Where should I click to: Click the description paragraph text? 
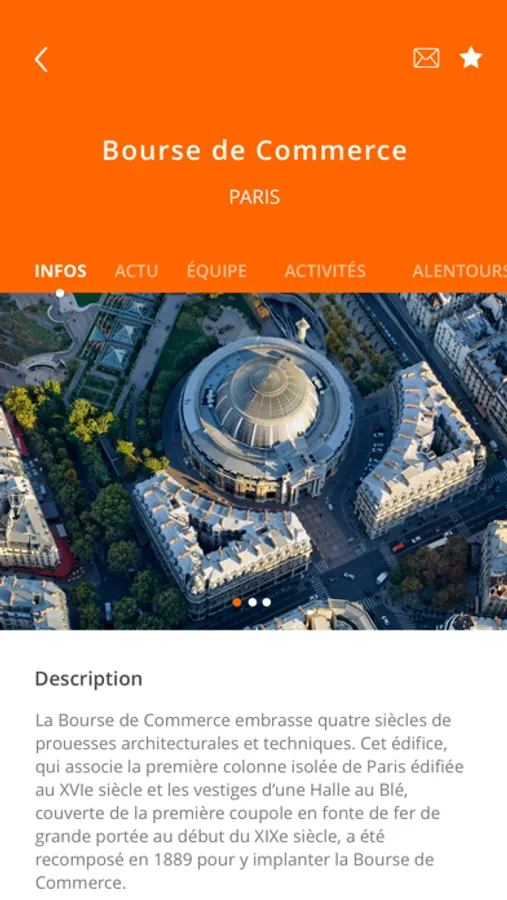(250, 801)
